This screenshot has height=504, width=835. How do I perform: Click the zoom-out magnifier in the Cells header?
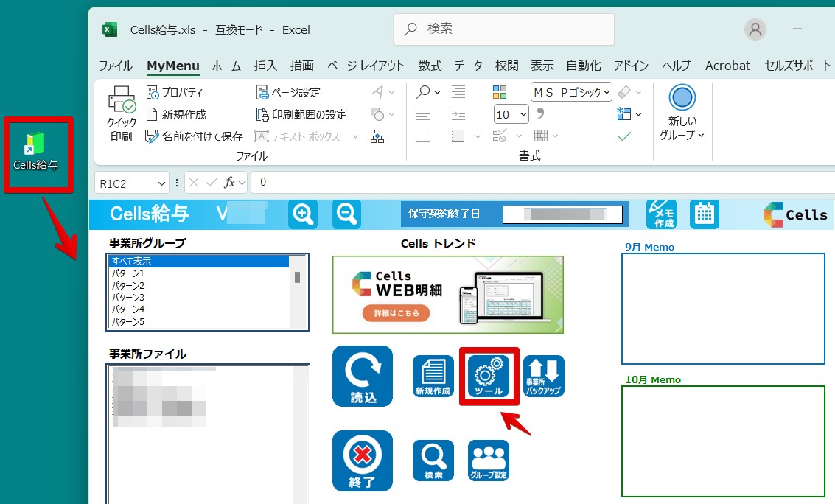click(x=346, y=214)
